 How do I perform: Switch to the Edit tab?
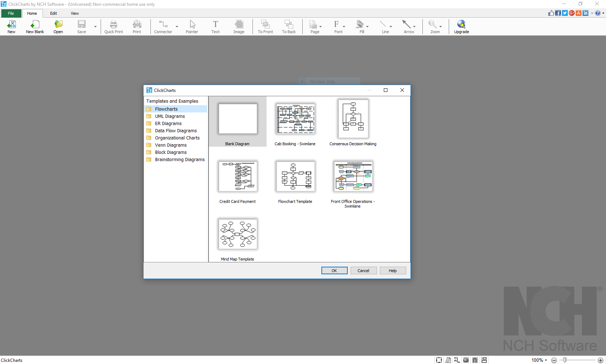point(53,13)
